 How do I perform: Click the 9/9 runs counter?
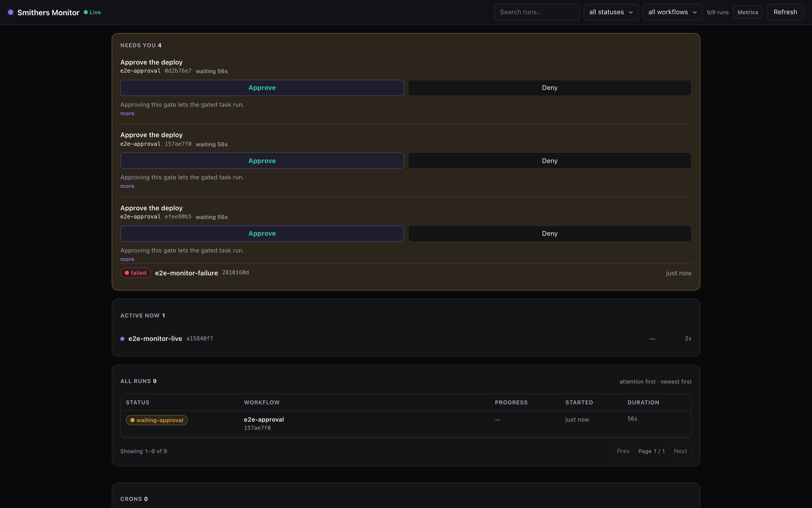717,12
